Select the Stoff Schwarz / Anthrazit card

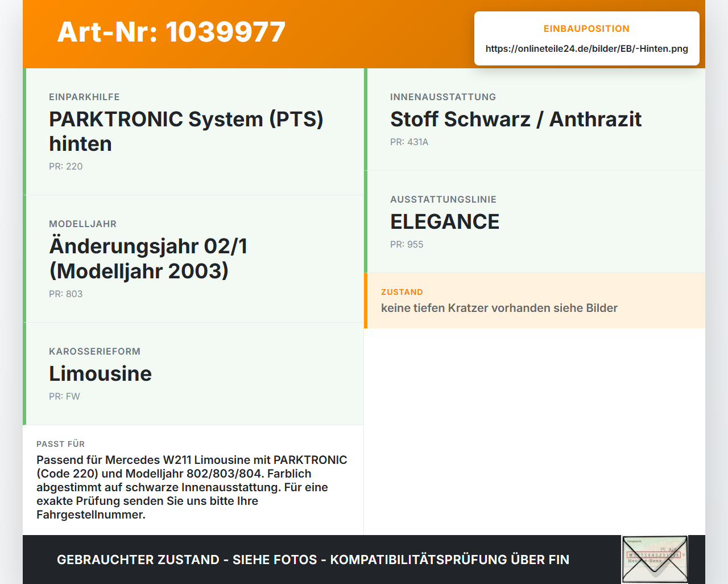click(x=535, y=120)
